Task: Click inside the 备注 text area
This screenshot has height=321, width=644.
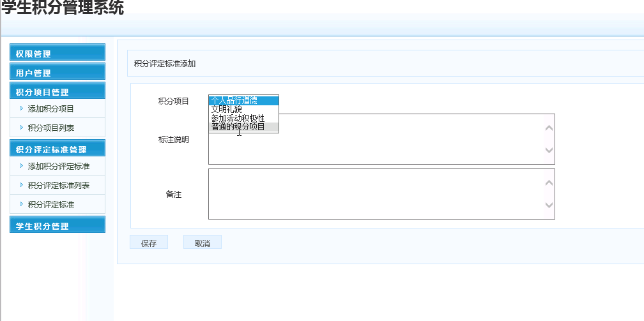Action: (381, 194)
